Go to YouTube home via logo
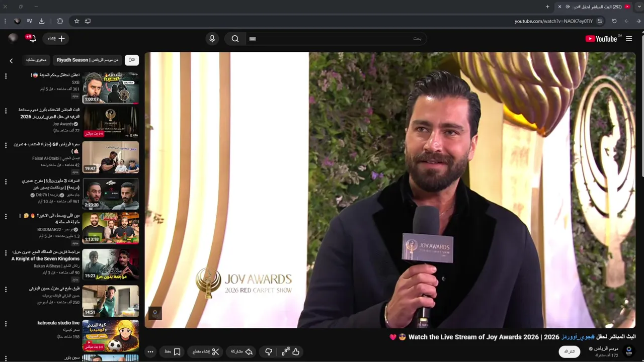The image size is (644, 362). (x=601, y=39)
